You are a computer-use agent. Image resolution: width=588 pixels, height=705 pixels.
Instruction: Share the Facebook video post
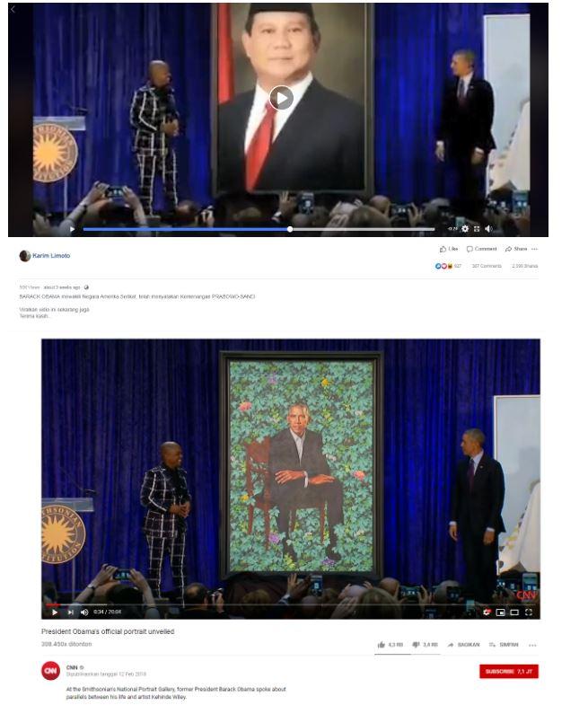click(x=515, y=249)
